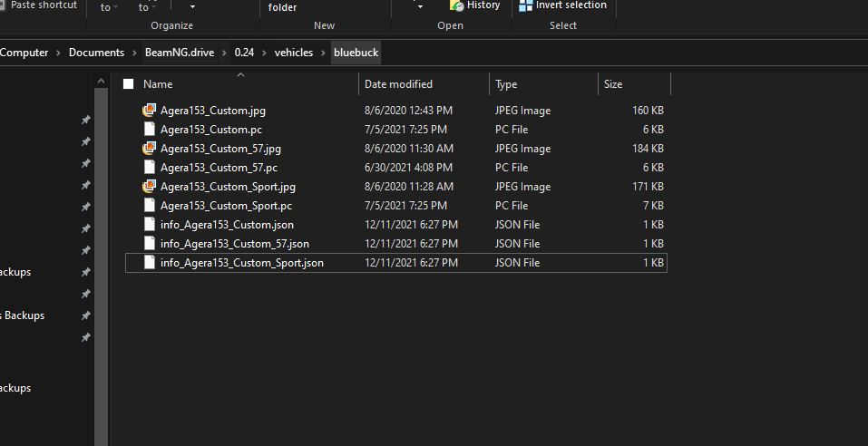Click the Agera153_Custom_Sport.jpg image icon
The width and height of the screenshot is (868, 446).
click(x=149, y=187)
